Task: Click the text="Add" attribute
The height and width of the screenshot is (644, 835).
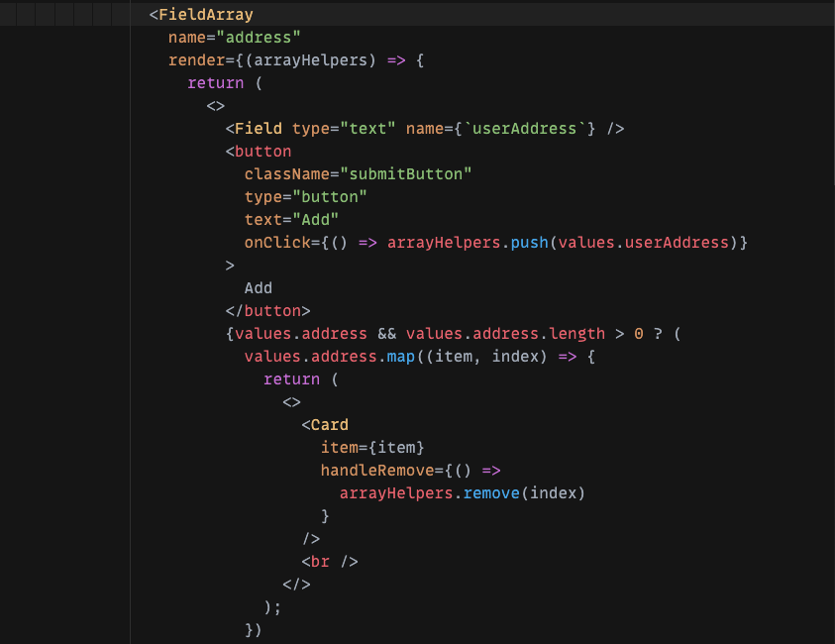Action: [x=291, y=220]
